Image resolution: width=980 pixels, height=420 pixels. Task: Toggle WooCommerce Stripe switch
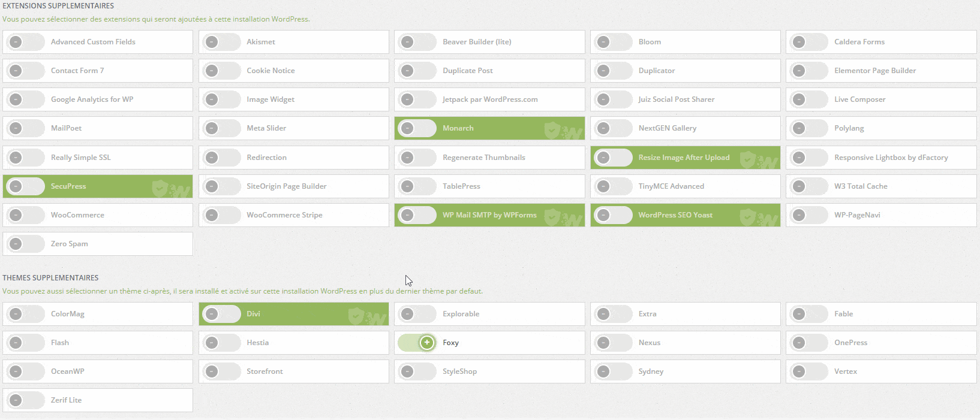click(221, 215)
